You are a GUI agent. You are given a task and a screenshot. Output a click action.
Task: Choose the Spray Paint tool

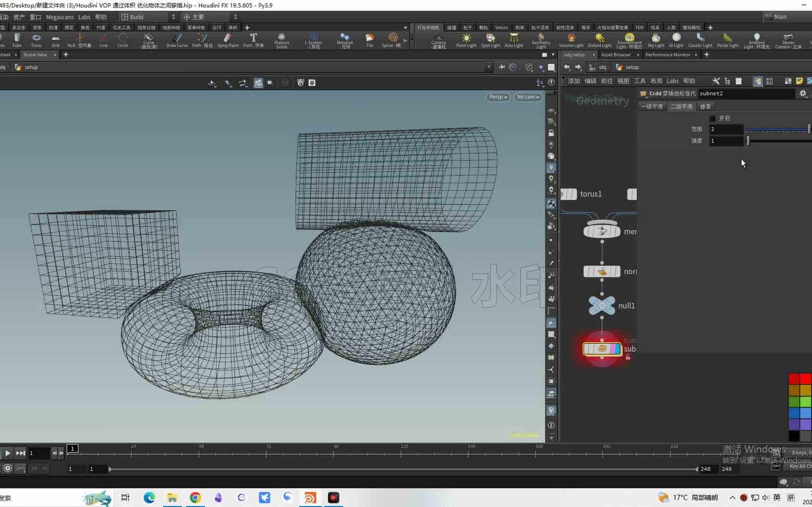228,40
